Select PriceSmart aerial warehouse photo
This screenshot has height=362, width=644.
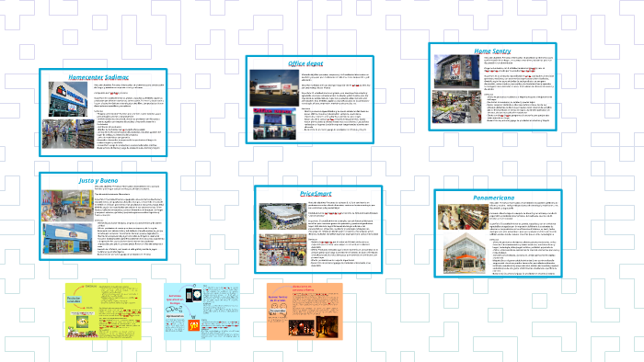point(282,217)
